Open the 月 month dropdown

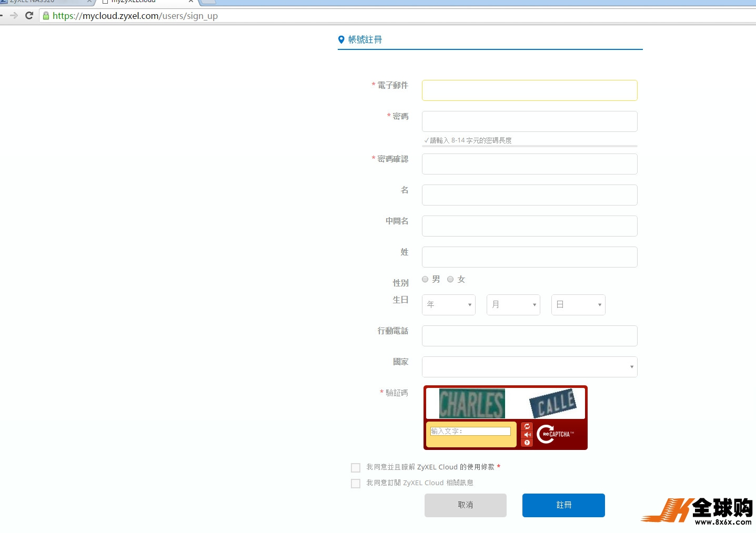tap(512, 304)
